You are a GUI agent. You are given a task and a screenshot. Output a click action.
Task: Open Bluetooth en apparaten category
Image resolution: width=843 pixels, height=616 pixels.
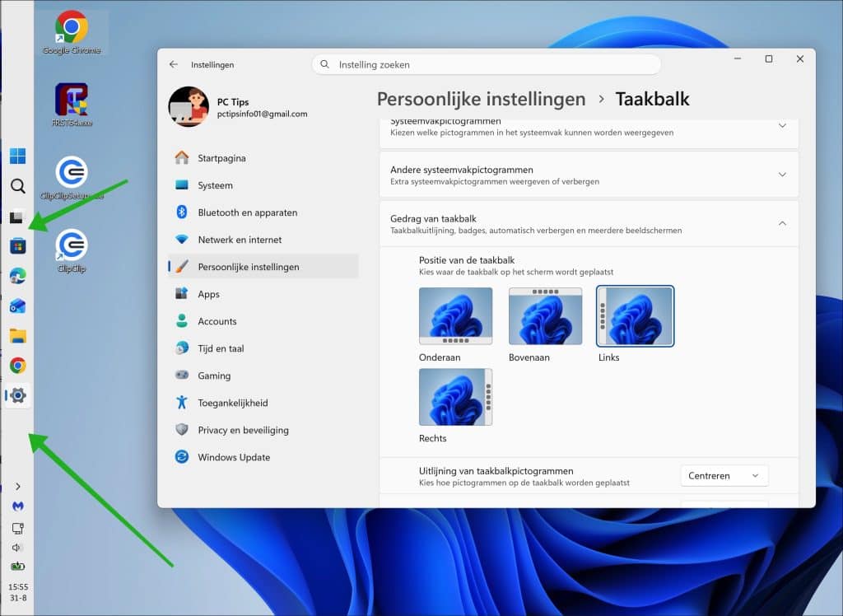[x=263, y=212]
